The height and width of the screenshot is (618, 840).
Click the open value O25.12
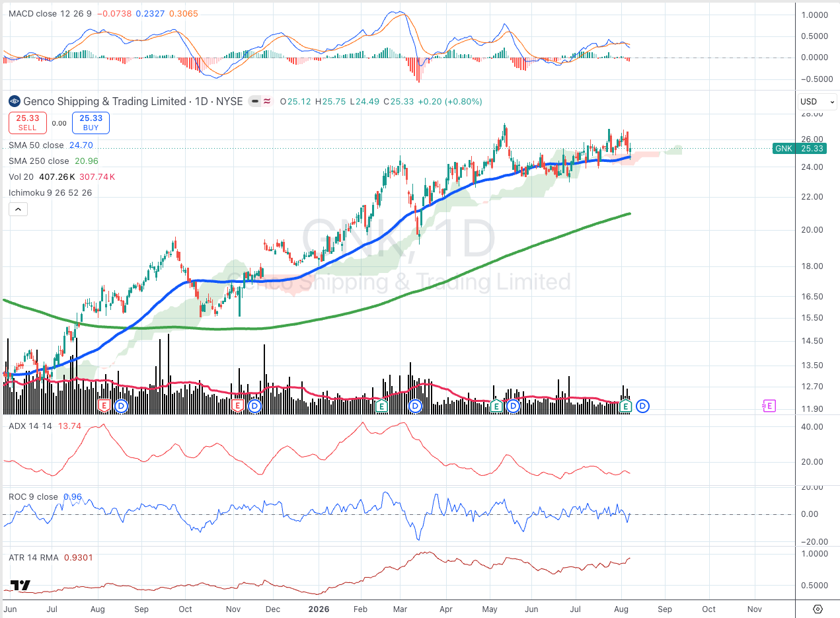(295, 101)
